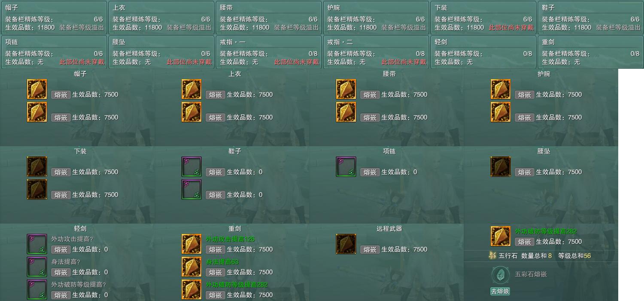Screen dimensions: 644x301
Task: Select first empty gem slot under 鞋子
Action: (x=191, y=167)
